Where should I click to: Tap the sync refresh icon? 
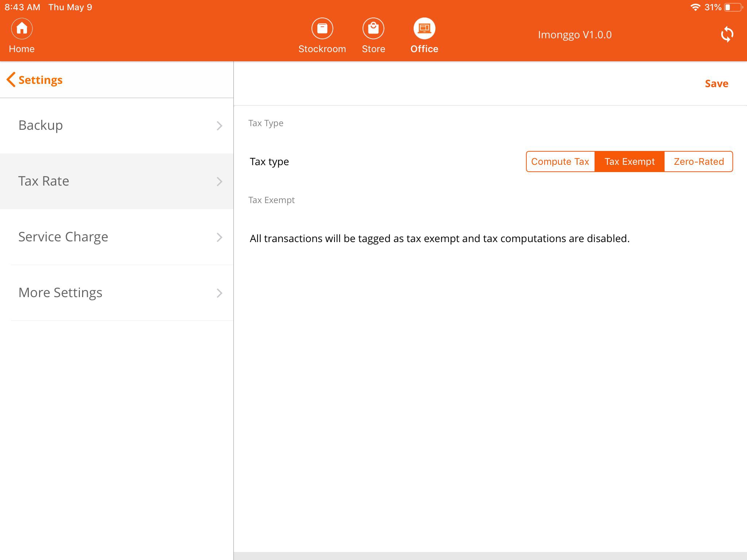pyautogui.click(x=727, y=35)
